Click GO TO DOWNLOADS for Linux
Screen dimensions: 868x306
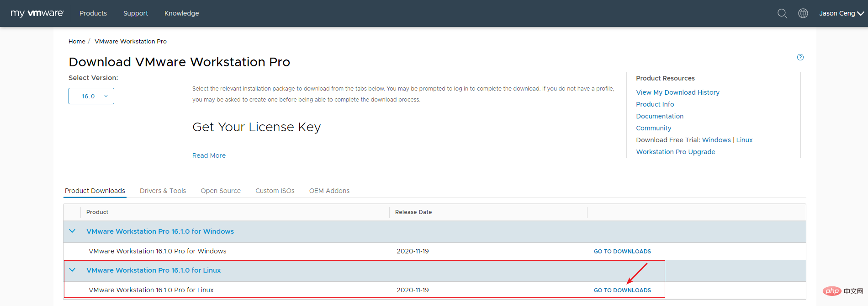point(622,290)
